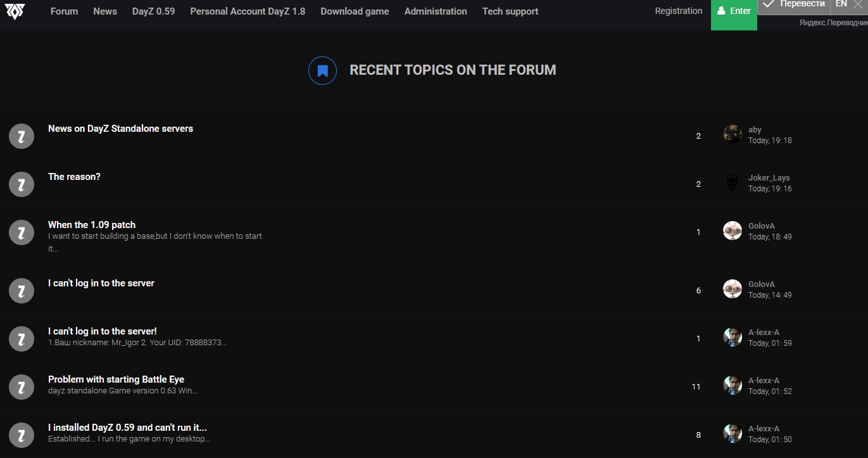This screenshot has width=868, height=458.
Task: Open topic News on DayZ Standalone servers
Action: pos(120,129)
